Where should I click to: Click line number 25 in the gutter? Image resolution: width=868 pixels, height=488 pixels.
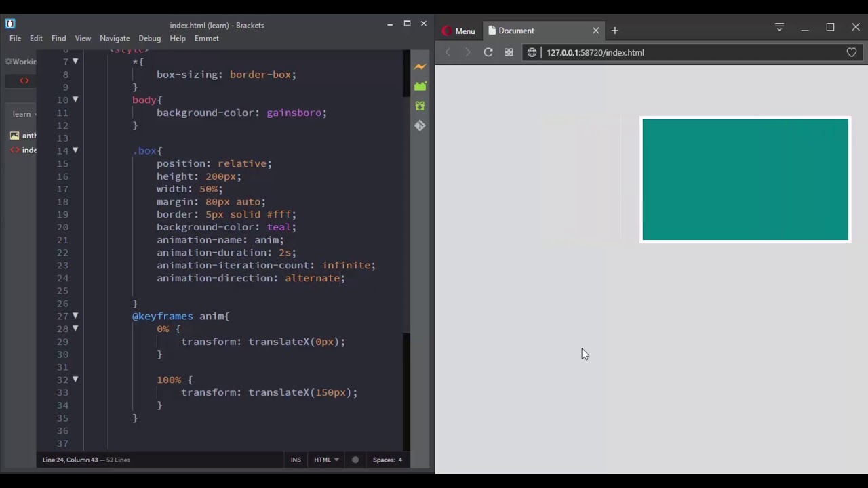(x=62, y=291)
